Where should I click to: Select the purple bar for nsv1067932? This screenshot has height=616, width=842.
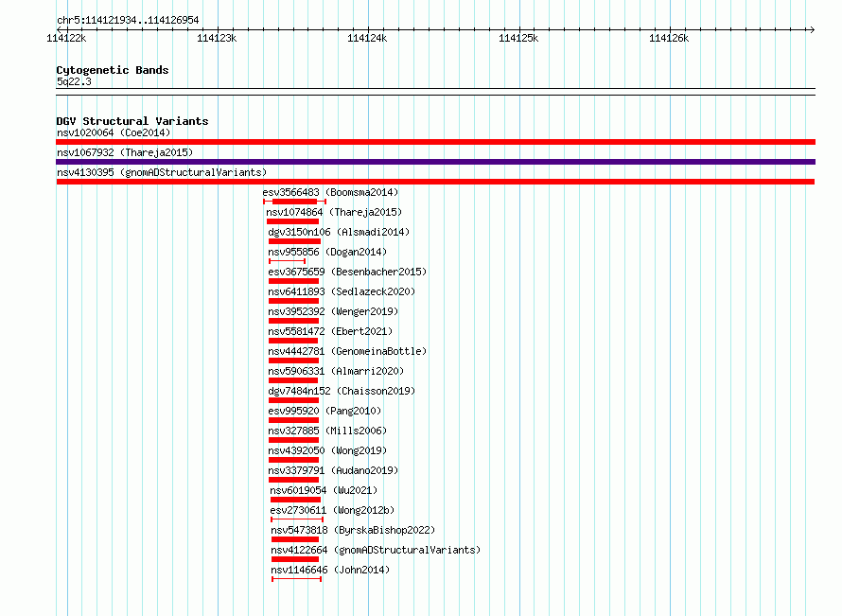(435, 162)
